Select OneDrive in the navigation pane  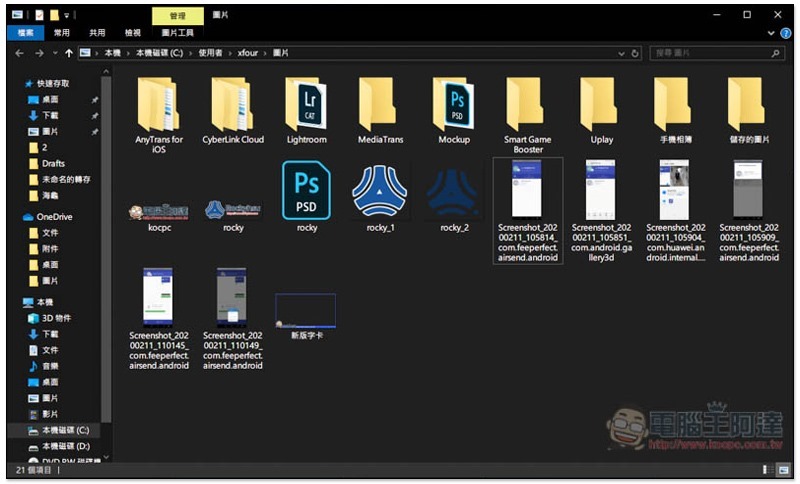[54, 216]
